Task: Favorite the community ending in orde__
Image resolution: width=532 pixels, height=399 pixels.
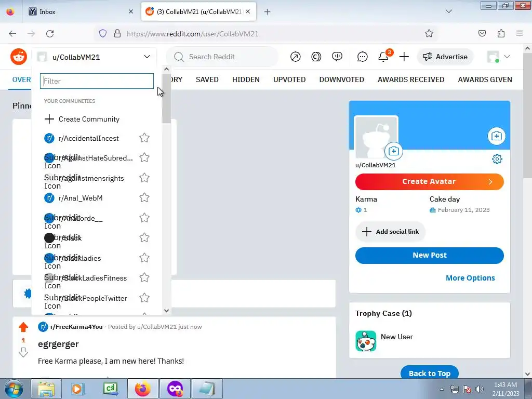Action: [144, 218]
